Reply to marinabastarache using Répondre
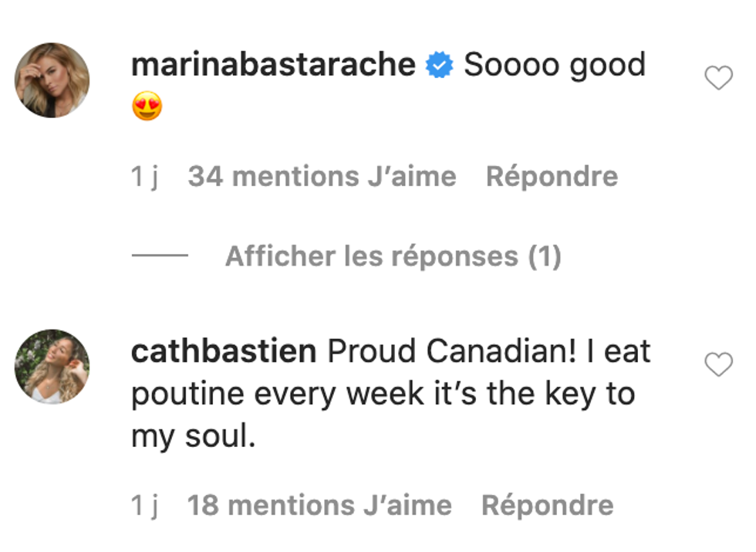 (552, 177)
